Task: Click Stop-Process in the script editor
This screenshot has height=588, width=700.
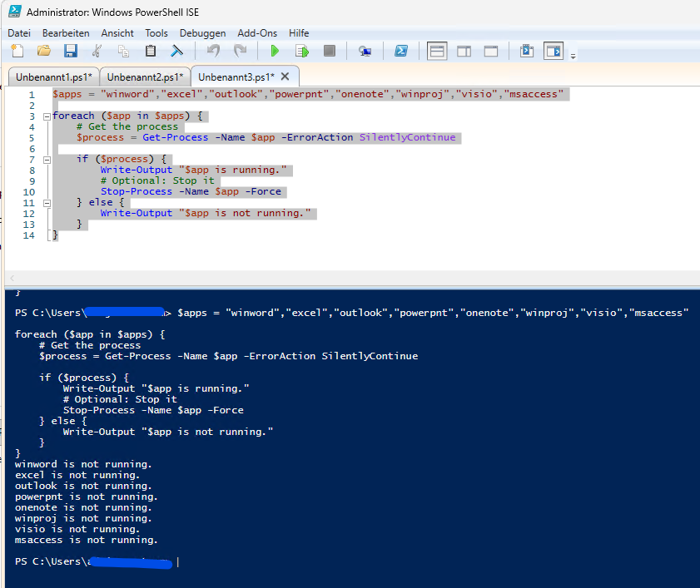Action: [137, 191]
